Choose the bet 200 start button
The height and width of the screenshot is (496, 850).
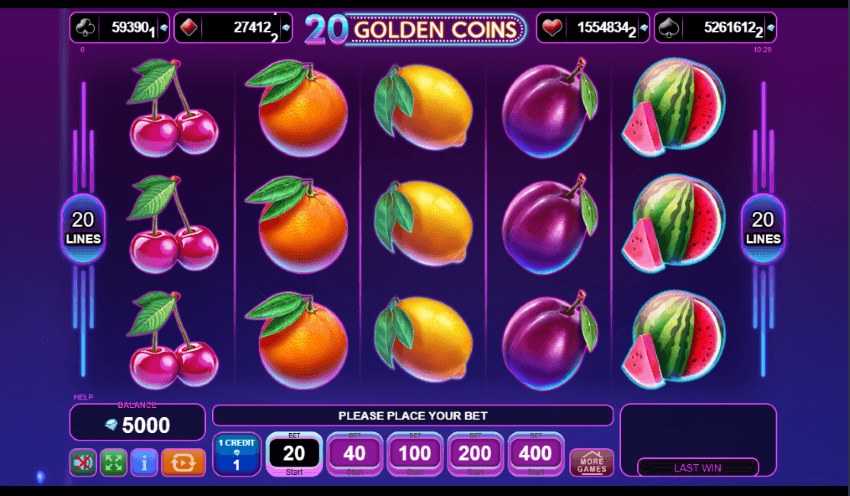pyautogui.click(x=475, y=454)
